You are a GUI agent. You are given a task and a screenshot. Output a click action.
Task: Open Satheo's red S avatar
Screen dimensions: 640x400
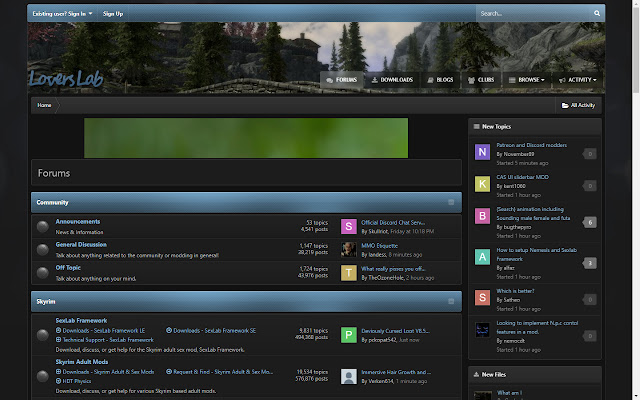482,298
